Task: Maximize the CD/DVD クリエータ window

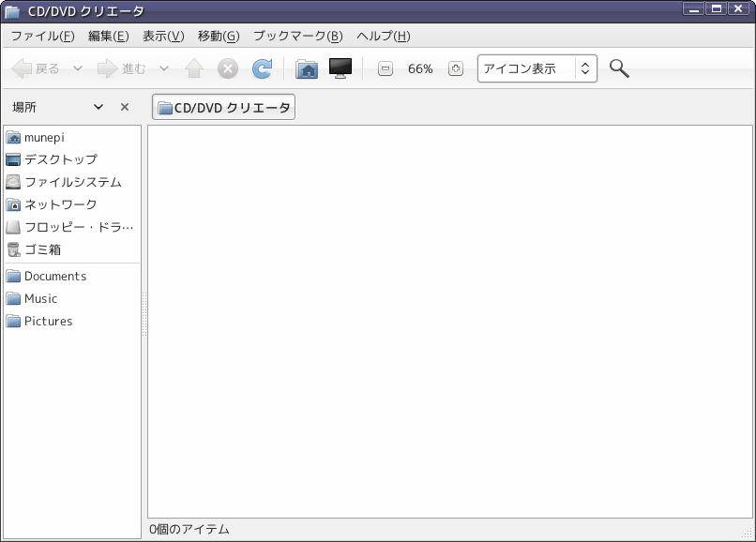Action: [x=717, y=8]
